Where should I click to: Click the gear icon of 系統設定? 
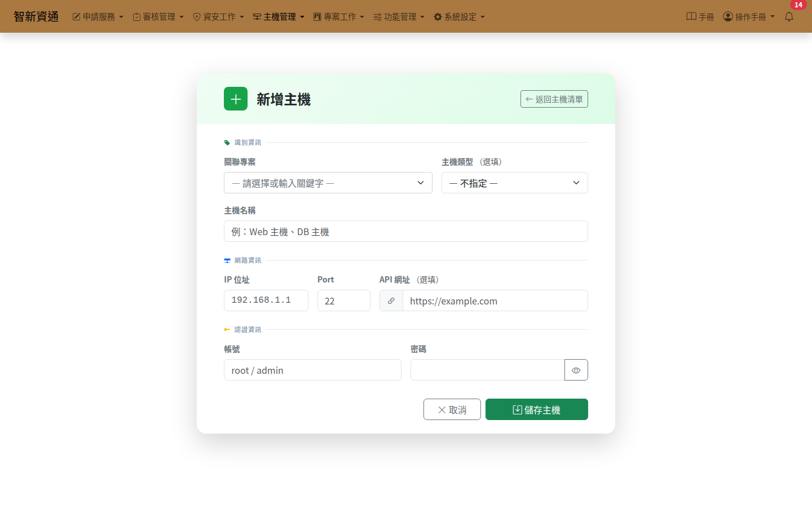coord(438,17)
